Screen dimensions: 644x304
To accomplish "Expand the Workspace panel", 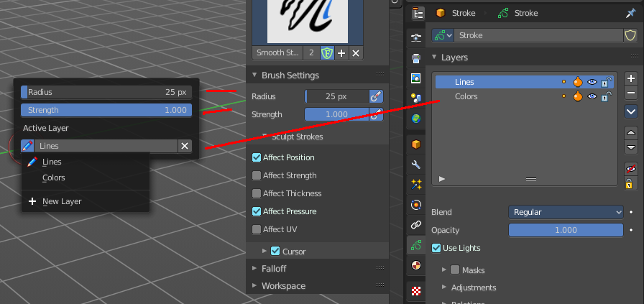I will tap(254, 285).
